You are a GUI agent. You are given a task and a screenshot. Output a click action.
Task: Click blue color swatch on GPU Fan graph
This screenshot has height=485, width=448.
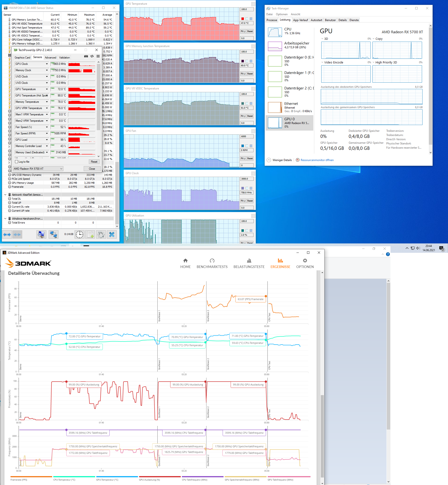click(242, 146)
